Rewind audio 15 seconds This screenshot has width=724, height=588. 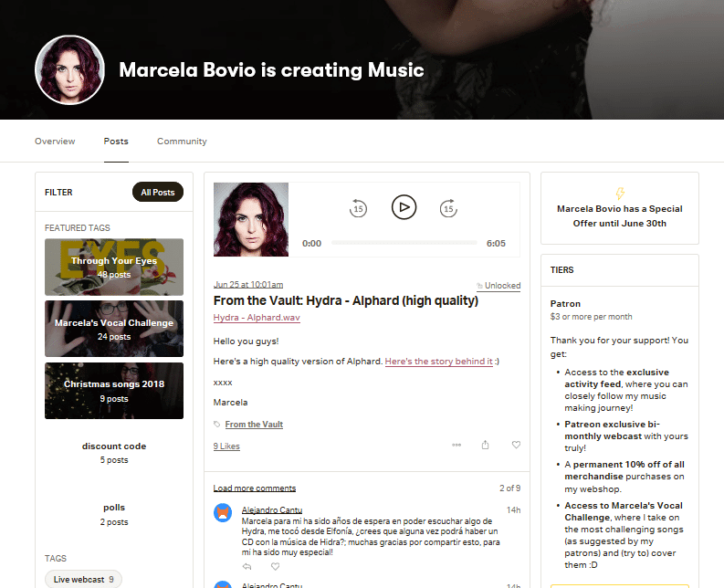(x=358, y=208)
